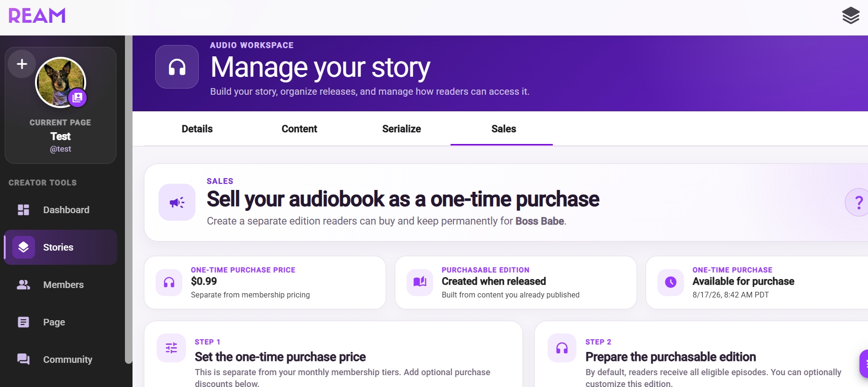Viewport: 868px width, 387px height.
Task: Open the layers stack icon top right
Action: (850, 16)
